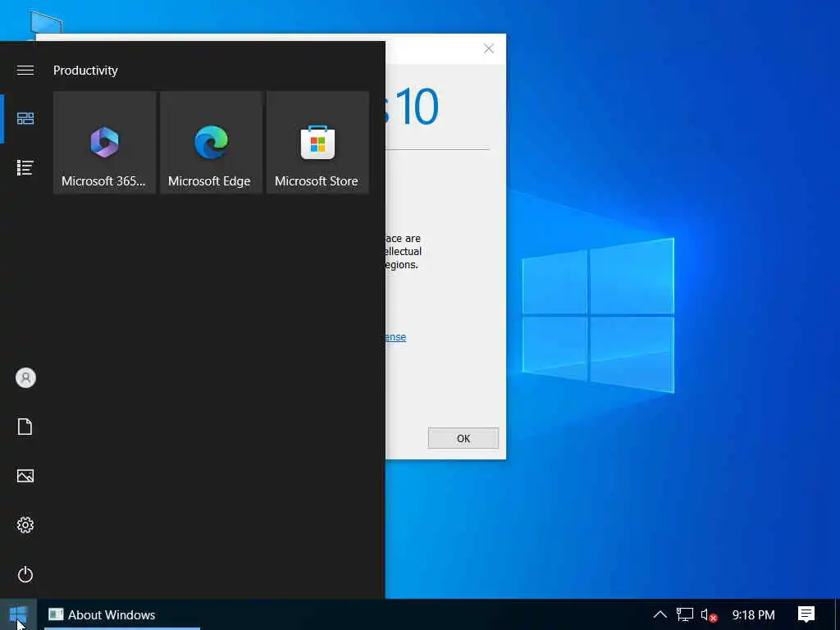840x630 pixels.
Task: Open the Microsoft 365 tile
Action: pos(104,143)
